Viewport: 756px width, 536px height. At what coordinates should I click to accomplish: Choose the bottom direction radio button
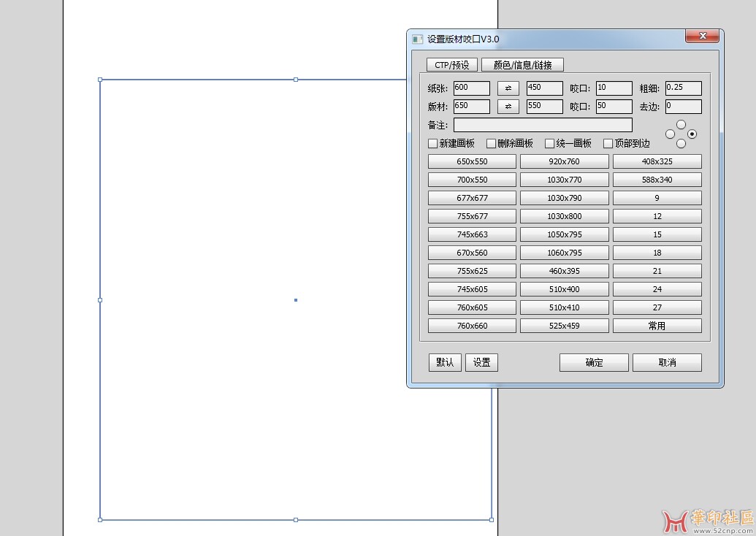tap(681, 144)
